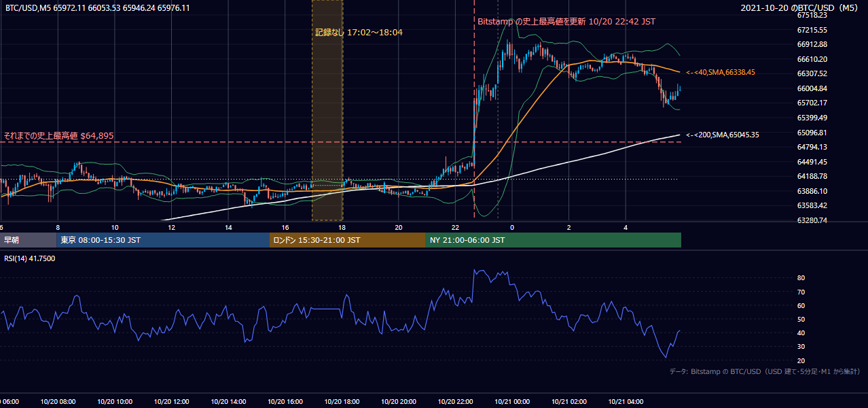
Task: Click RSI axis level 70
Action: point(801,292)
